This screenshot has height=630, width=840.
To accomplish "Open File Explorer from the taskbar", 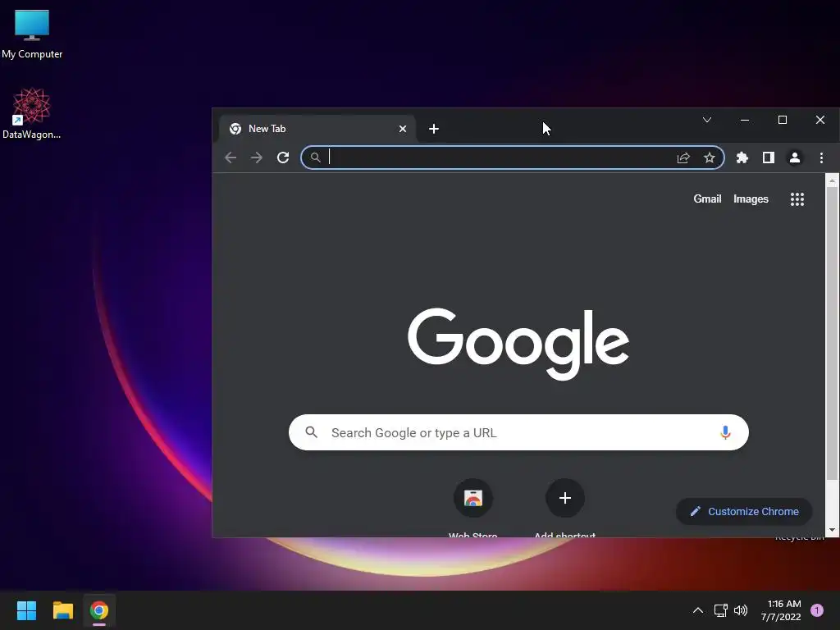I will pyautogui.click(x=62, y=610).
